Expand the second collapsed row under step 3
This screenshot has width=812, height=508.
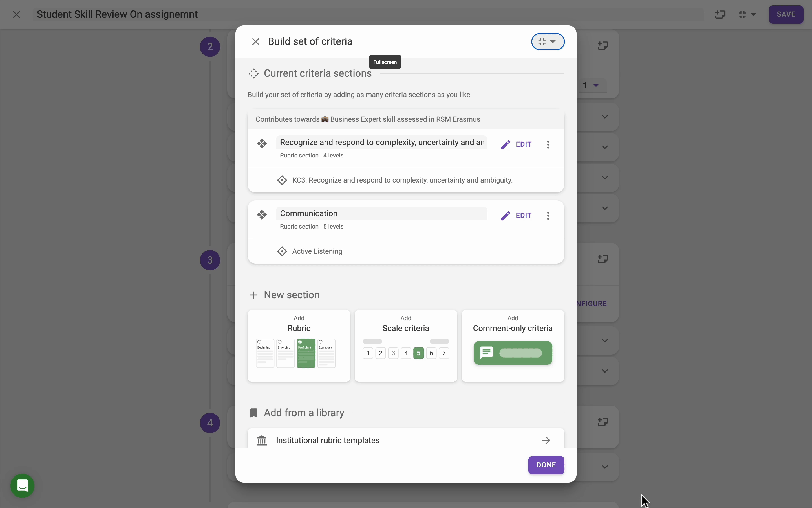[x=605, y=371]
